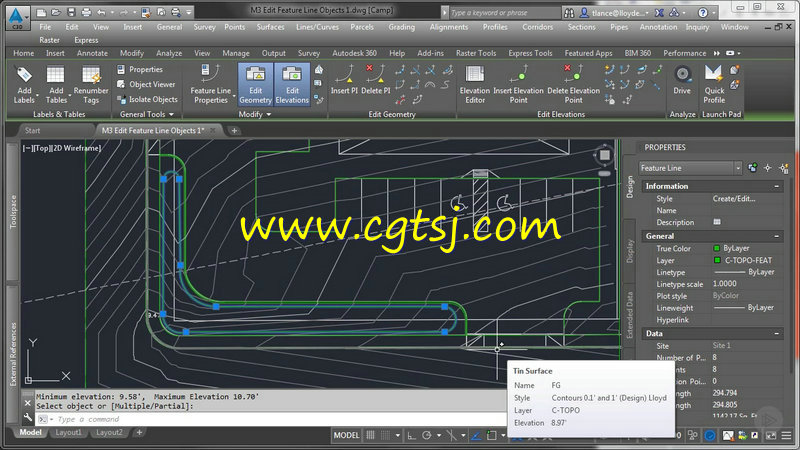Switch to the Start drawing tab
This screenshot has height=450, width=800.
click(33, 131)
